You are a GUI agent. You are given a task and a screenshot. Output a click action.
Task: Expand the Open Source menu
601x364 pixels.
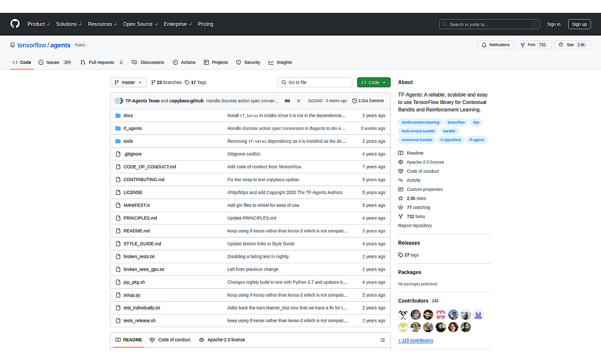[x=140, y=24]
